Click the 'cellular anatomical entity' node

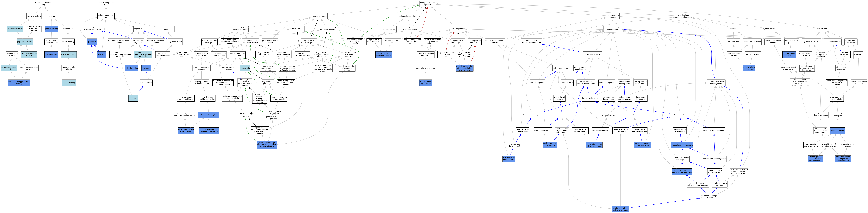[106, 16]
